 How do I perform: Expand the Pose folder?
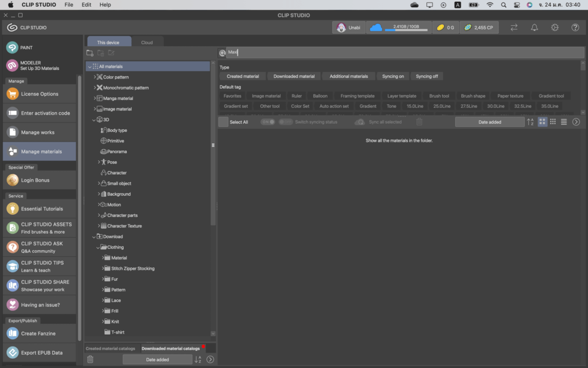[99, 162]
